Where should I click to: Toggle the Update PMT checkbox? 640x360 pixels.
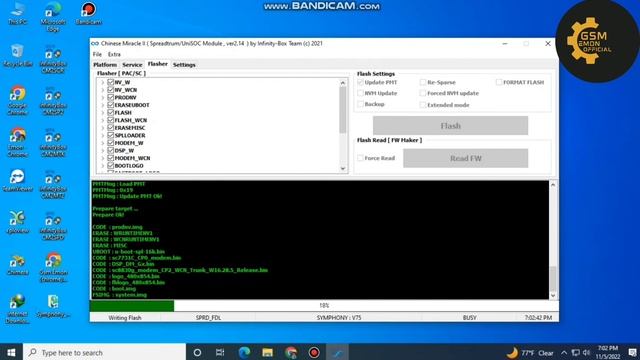[x=360, y=82]
